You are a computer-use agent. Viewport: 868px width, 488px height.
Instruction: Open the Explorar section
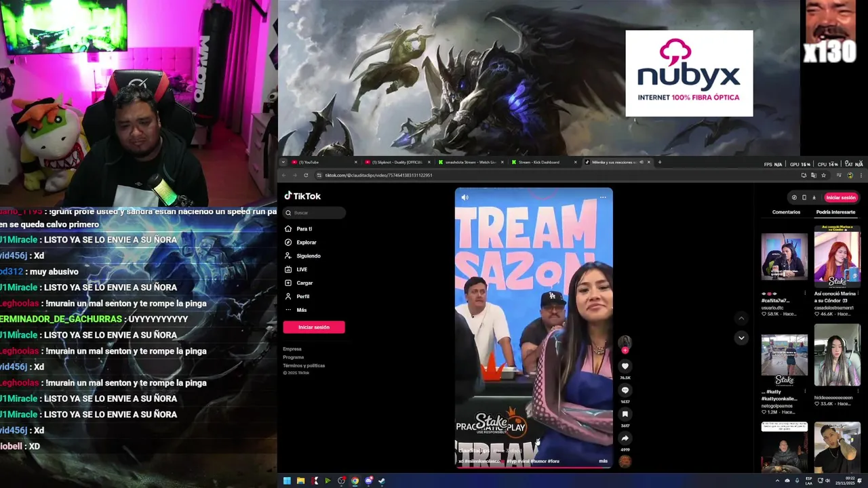coord(300,243)
